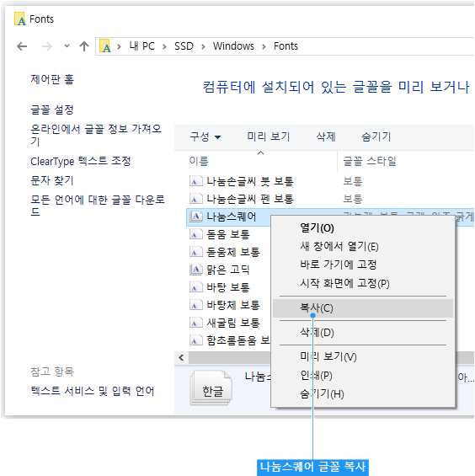Image resolution: width=475 pixels, height=476 pixels.
Task: Open the ClearType 텍스트 조정 link
Action: tap(81, 161)
